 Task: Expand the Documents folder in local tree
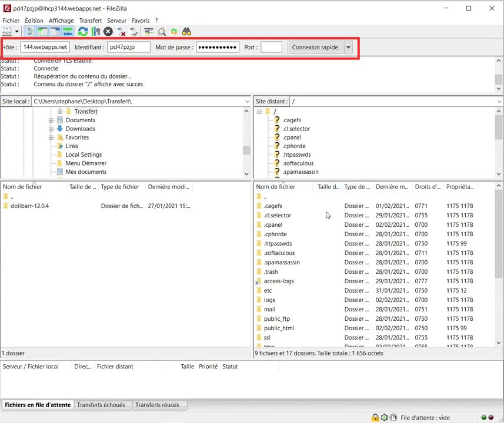pyautogui.click(x=51, y=120)
